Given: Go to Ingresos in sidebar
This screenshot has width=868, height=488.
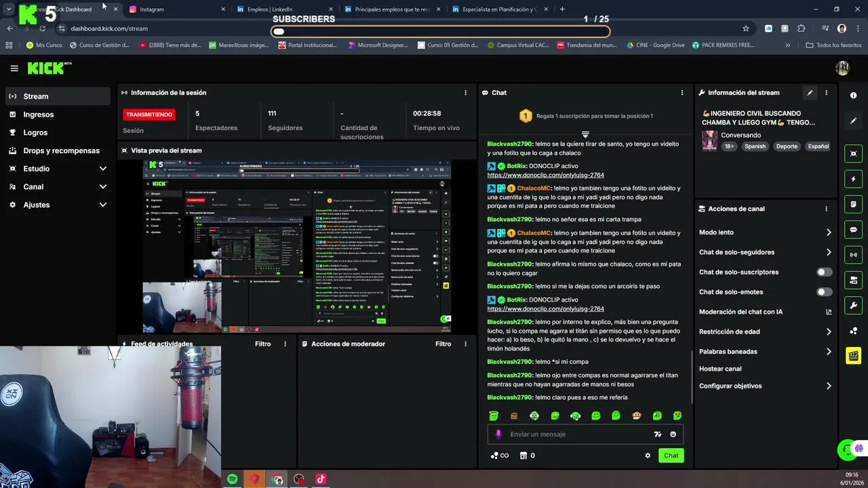Looking at the screenshot, I should (x=58, y=115).
